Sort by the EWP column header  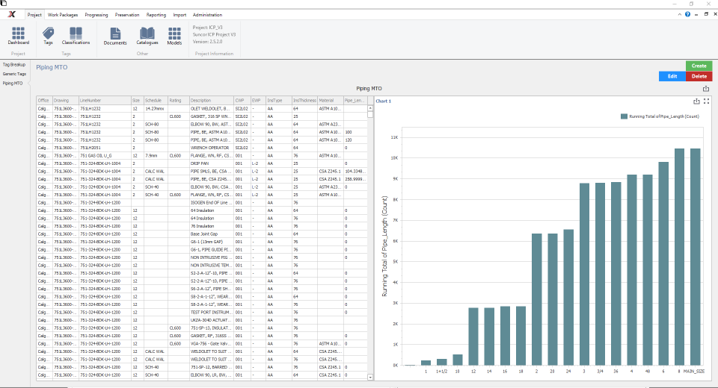[x=258, y=100]
